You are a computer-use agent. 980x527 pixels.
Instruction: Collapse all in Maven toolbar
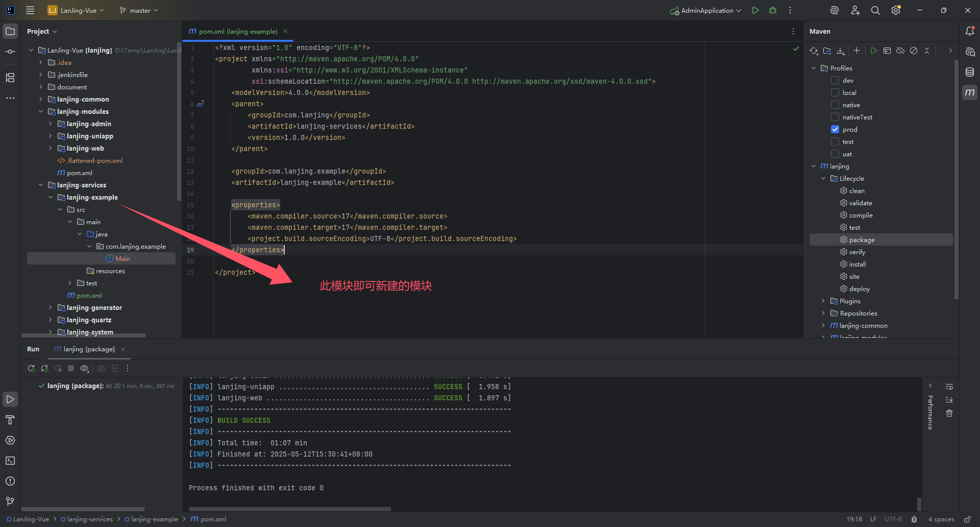pyautogui.click(x=927, y=51)
